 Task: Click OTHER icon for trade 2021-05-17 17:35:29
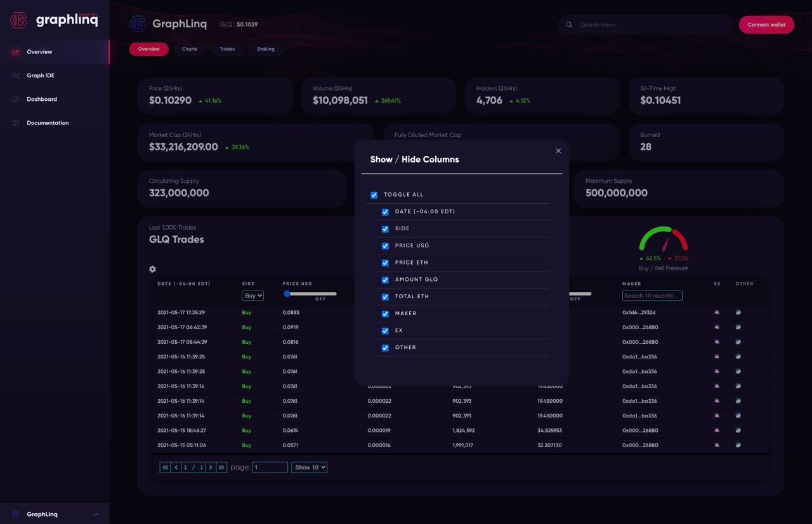coord(738,312)
